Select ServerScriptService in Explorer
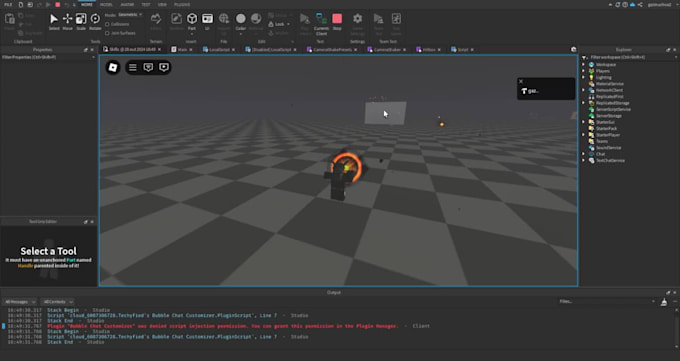 pyautogui.click(x=613, y=109)
